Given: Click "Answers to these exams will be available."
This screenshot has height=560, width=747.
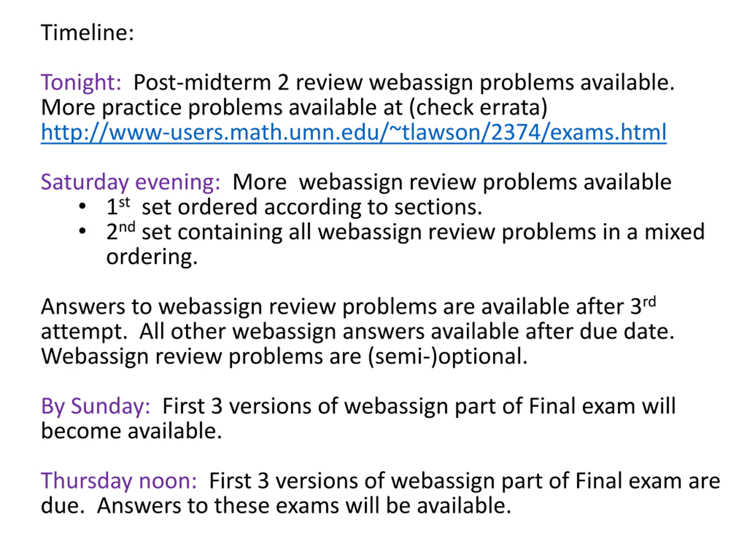Looking at the screenshot, I should pos(304,506).
